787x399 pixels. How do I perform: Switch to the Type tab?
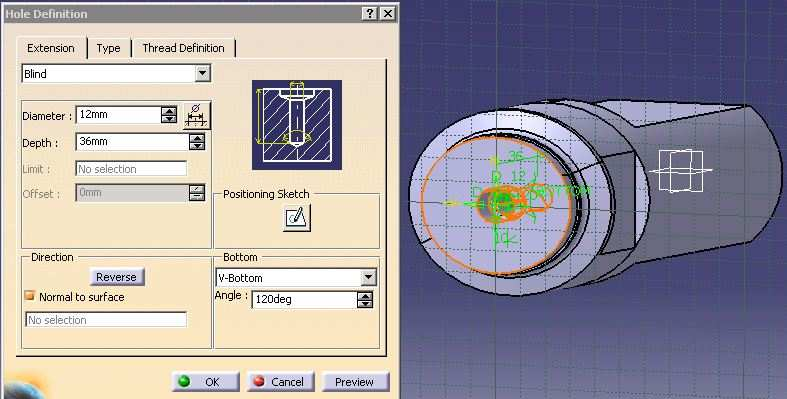click(x=108, y=48)
